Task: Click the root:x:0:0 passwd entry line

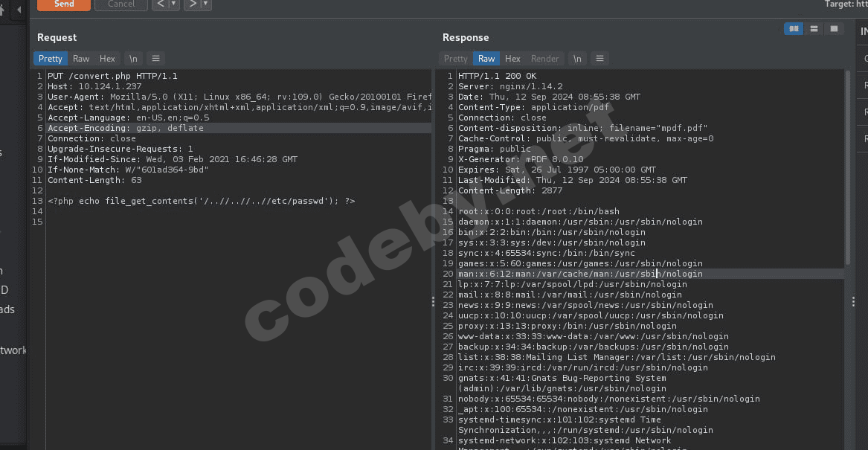Action: pyautogui.click(x=539, y=211)
